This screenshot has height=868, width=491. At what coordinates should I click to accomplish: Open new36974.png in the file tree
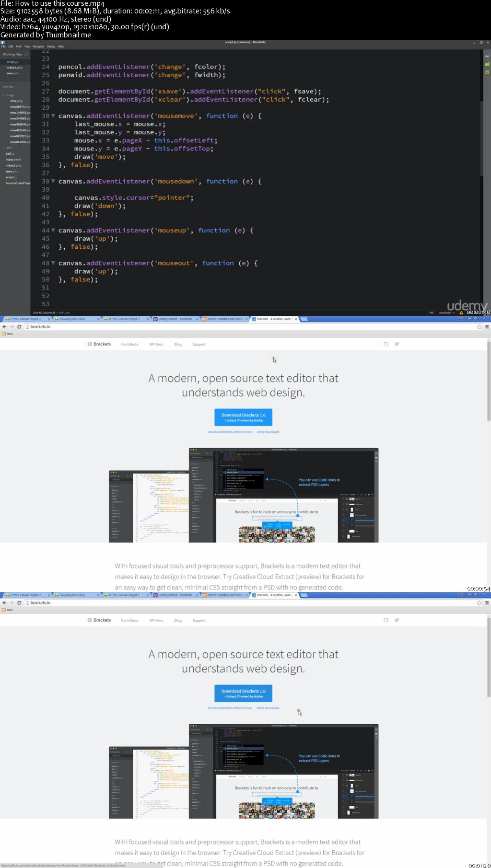[20, 106]
